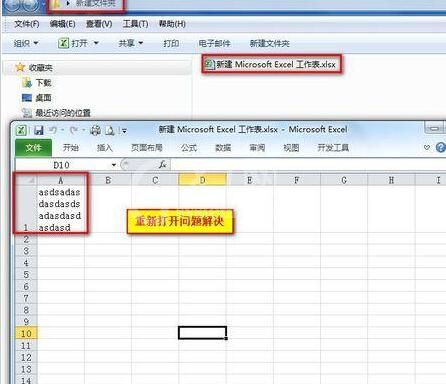
Task: Switch to the 视图 ribbon tab
Action: coord(291,148)
